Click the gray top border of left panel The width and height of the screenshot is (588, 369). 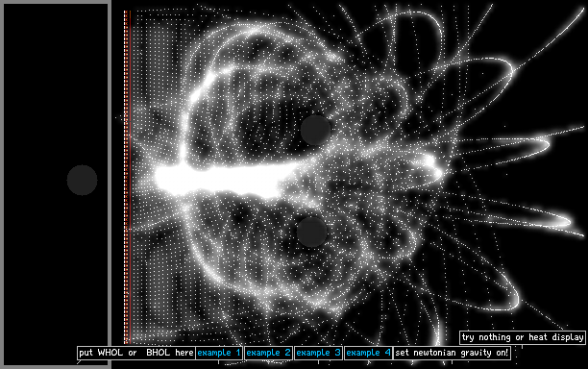(56, 2)
